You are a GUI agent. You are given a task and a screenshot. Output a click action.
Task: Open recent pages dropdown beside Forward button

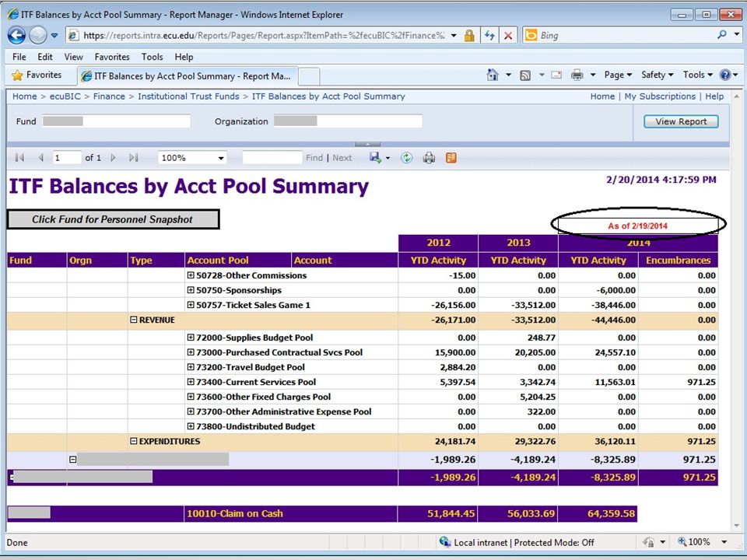(54, 36)
